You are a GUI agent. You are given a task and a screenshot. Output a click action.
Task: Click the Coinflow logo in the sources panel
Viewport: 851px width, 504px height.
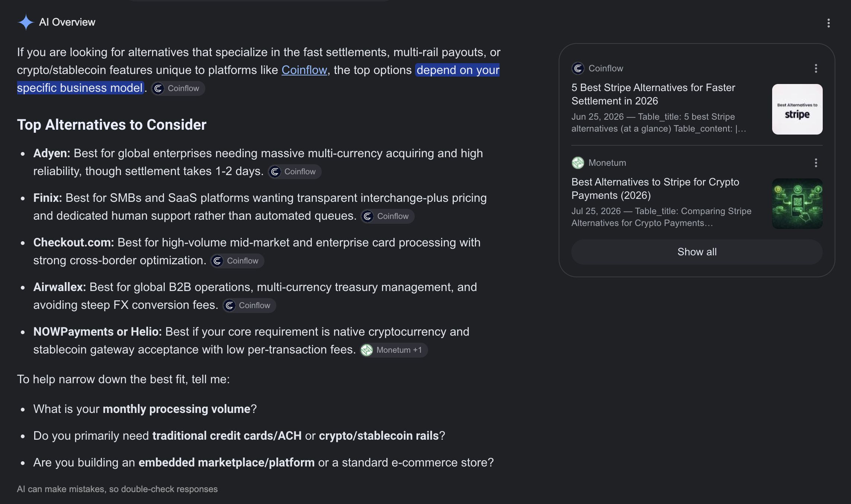578,68
